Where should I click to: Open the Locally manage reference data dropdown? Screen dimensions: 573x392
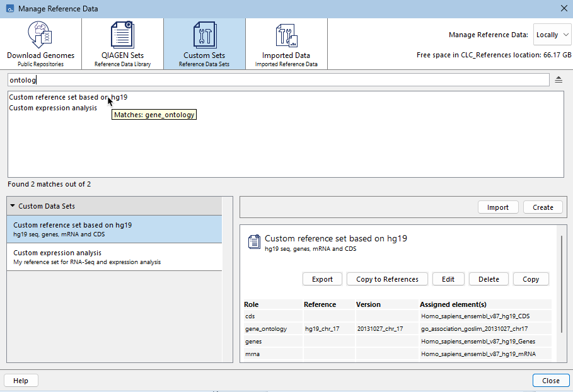(552, 35)
